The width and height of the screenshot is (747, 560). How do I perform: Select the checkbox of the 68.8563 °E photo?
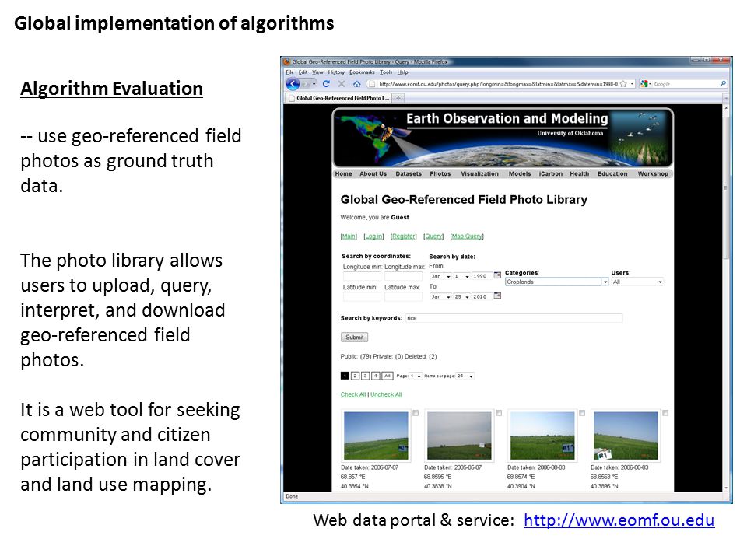tap(665, 413)
